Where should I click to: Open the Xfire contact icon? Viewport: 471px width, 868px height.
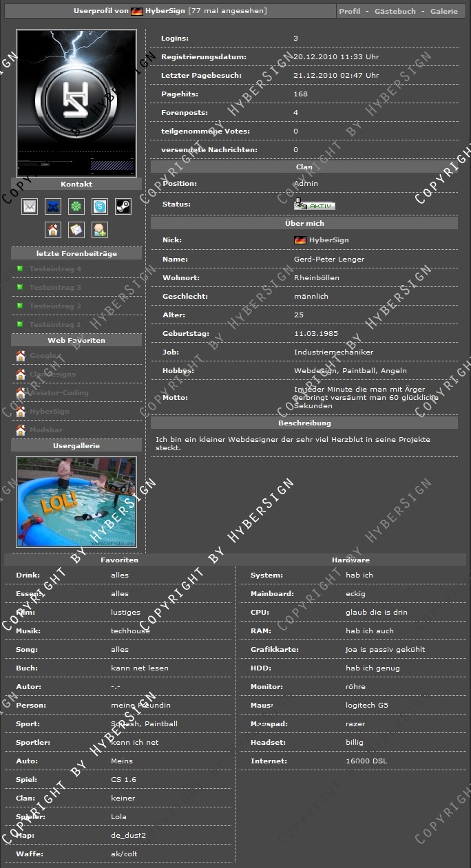click(53, 207)
